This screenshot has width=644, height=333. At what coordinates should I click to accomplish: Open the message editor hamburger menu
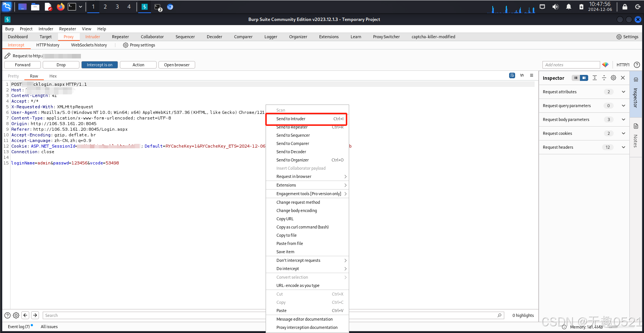coord(532,75)
